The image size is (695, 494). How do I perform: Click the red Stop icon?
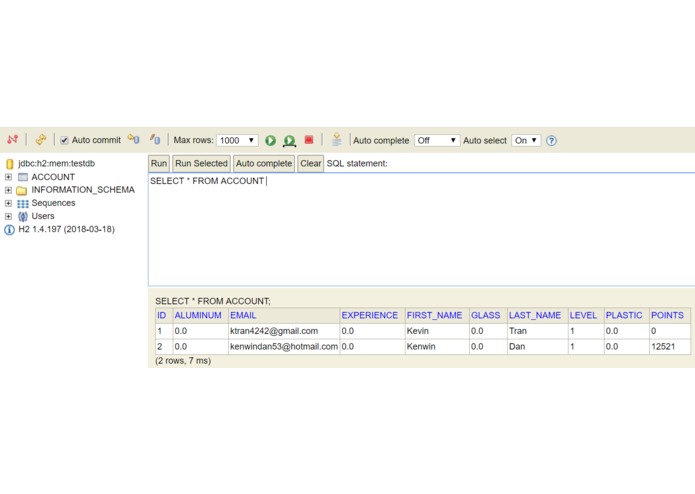click(309, 140)
